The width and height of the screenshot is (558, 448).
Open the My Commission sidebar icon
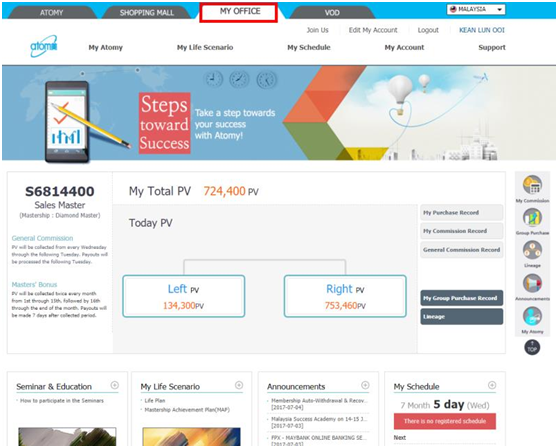pos(532,185)
